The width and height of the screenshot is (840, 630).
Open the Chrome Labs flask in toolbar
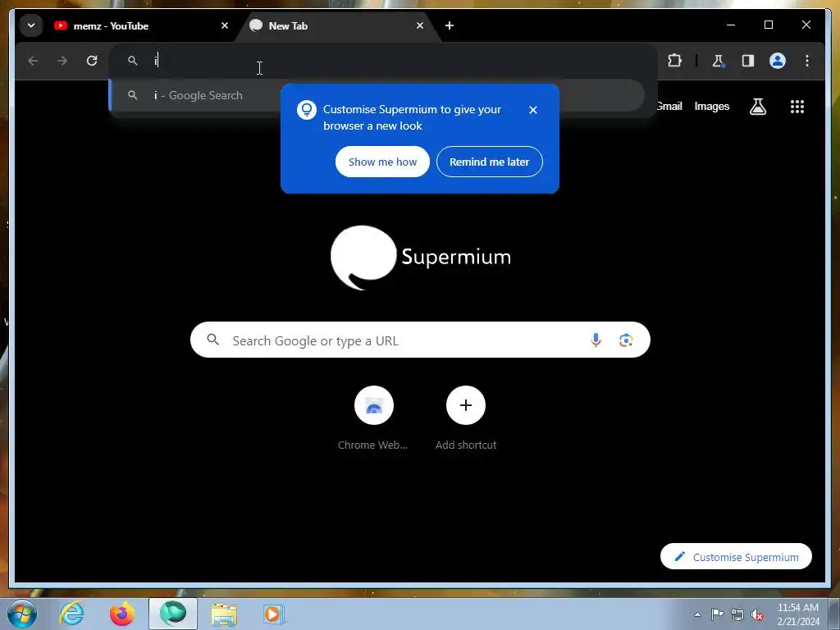click(719, 61)
